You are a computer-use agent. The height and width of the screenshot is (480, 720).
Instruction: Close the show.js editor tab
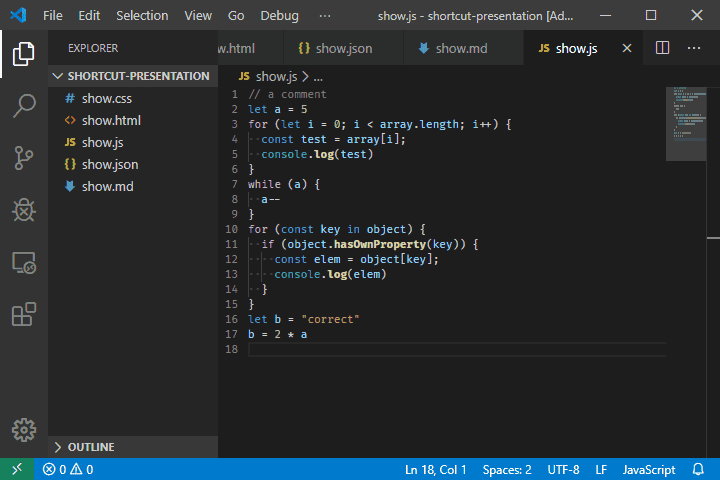point(627,48)
